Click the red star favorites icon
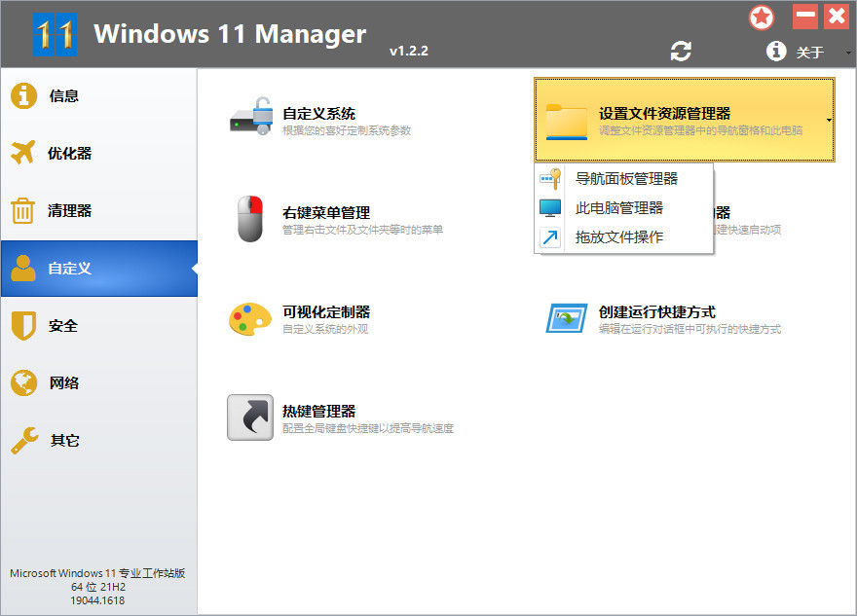 762,18
